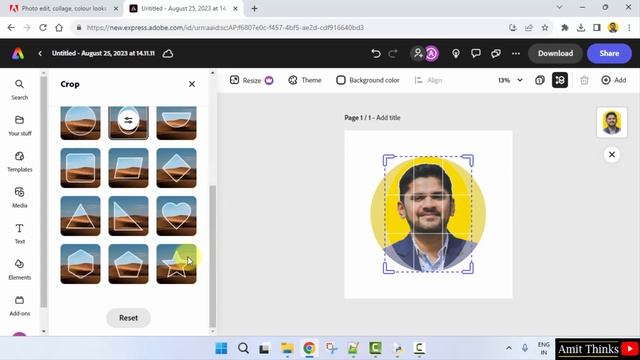Select the triangle crop shape

(80, 216)
